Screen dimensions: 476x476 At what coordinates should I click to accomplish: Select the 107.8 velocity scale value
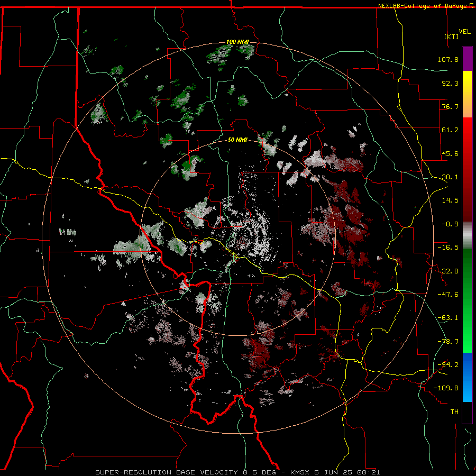click(x=448, y=59)
